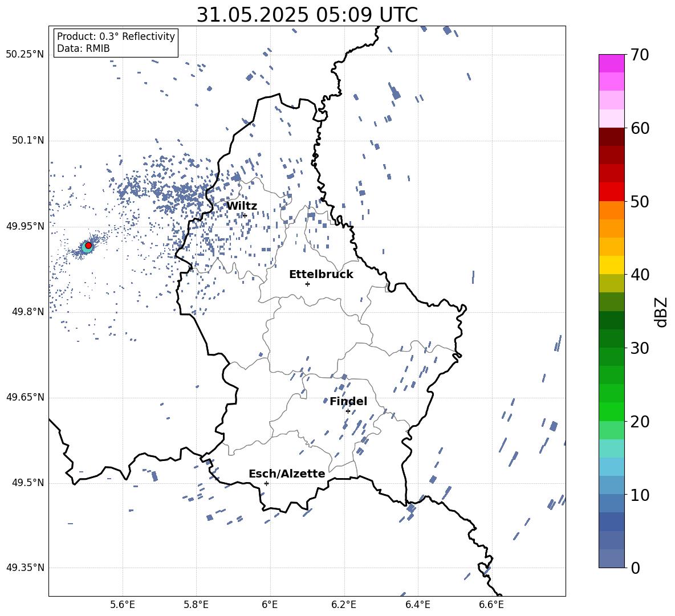Click the colorbar tick label 30

[x=640, y=348]
